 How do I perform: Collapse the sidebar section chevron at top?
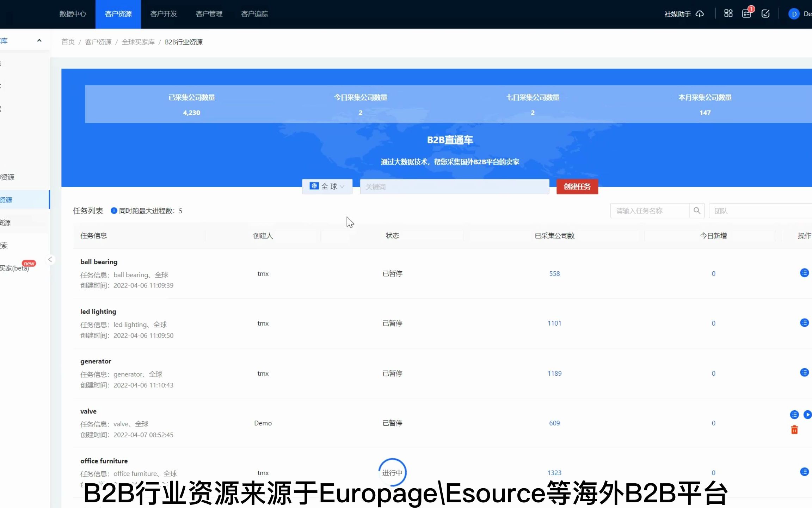point(39,41)
